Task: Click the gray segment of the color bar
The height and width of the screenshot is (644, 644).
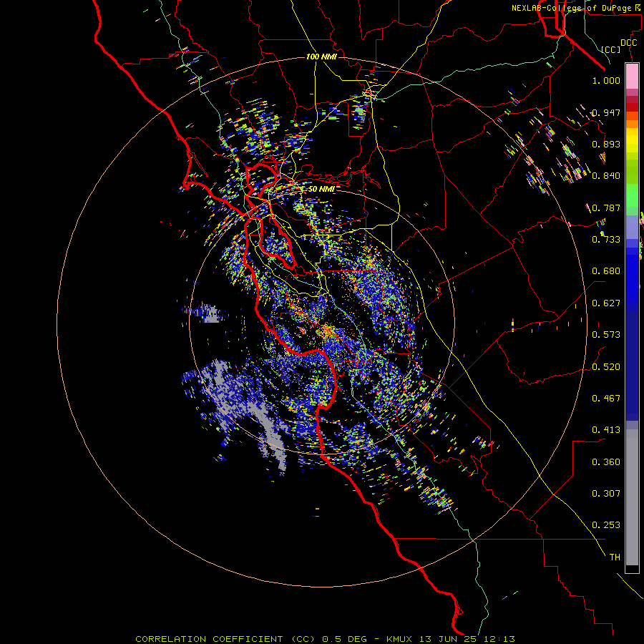Action: [x=632, y=497]
